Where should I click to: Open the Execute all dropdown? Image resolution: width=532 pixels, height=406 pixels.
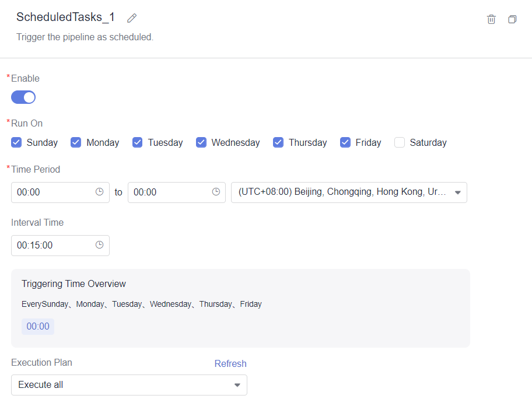click(129, 385)
